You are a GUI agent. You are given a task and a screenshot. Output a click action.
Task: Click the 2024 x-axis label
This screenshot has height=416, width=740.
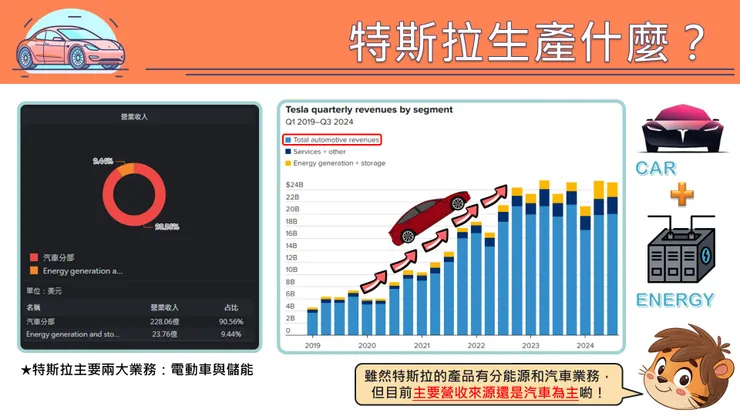(585, 345)
